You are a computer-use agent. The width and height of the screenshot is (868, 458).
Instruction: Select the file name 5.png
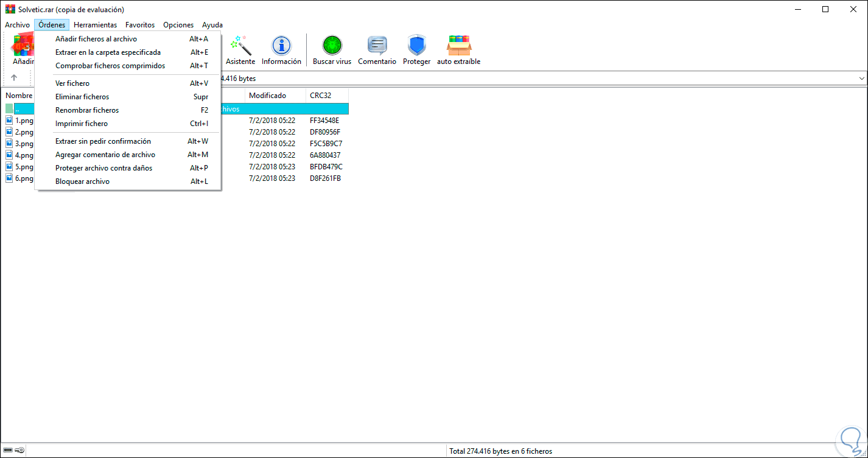pyautogui.click(x=24, y=167)
